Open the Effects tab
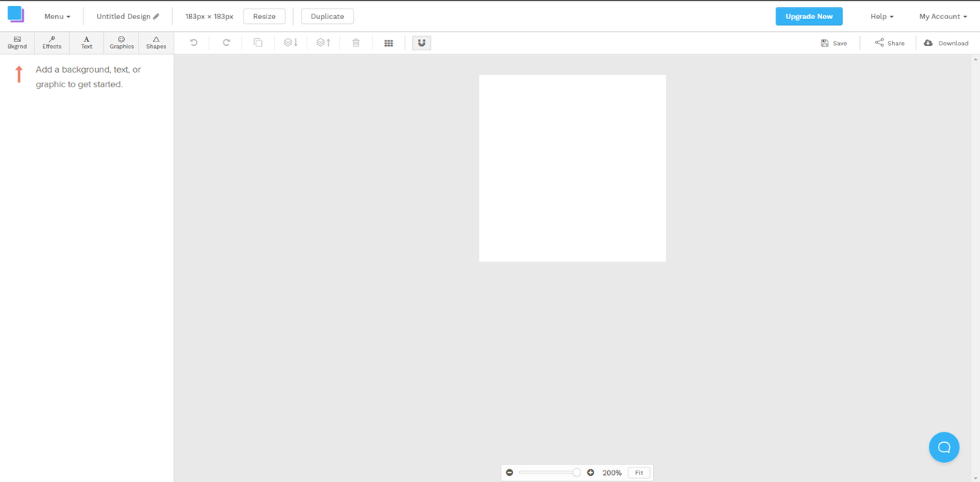The image size is (980, 482). [x=52, y=43]
